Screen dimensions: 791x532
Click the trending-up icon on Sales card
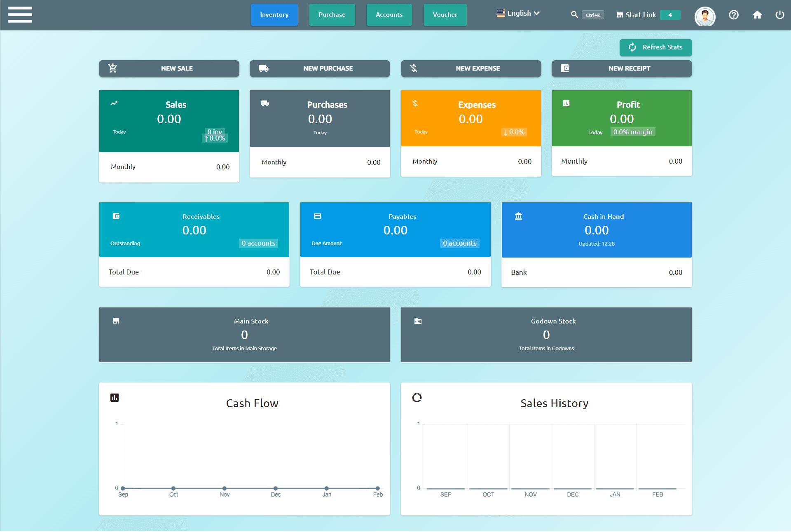click(114, 104)
